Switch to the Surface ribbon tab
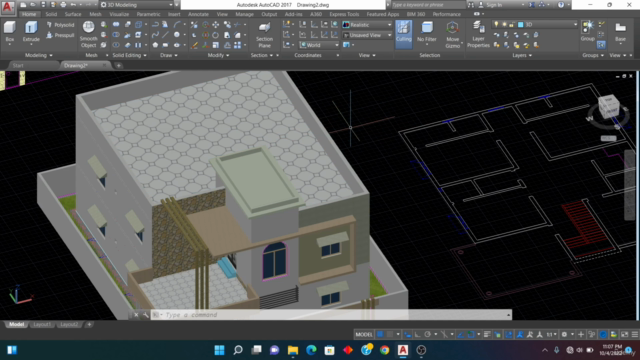This screenshot has height=360, width=640. click(x=73, y=14)
